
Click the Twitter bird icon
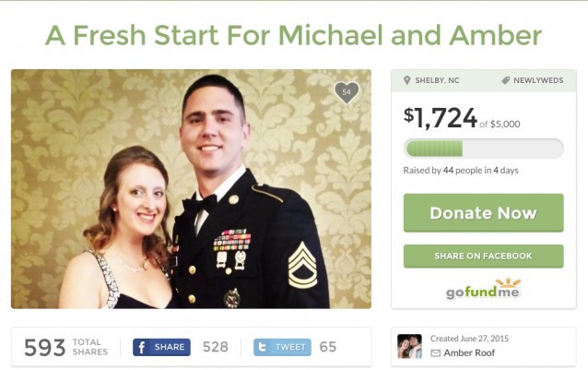[x=263, y=347]
